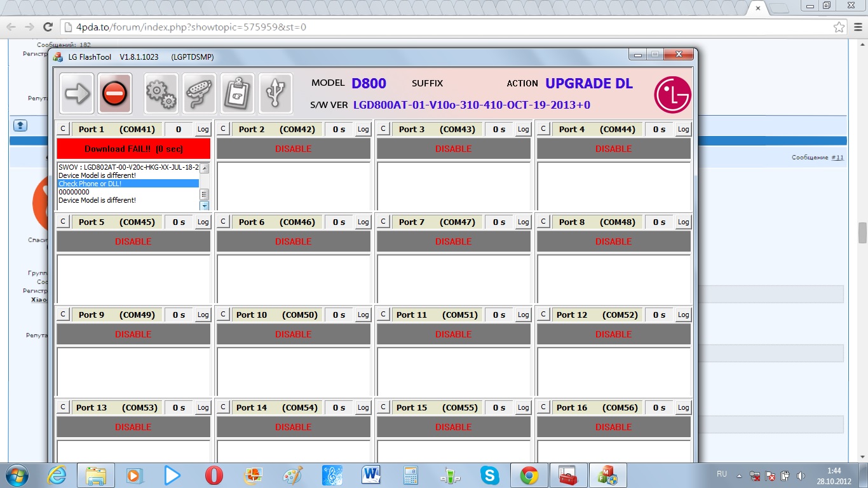868x488 pixels.
Task: Click the clipboard toolbar icon in FlashTool
Action: (x=238, y=93)
